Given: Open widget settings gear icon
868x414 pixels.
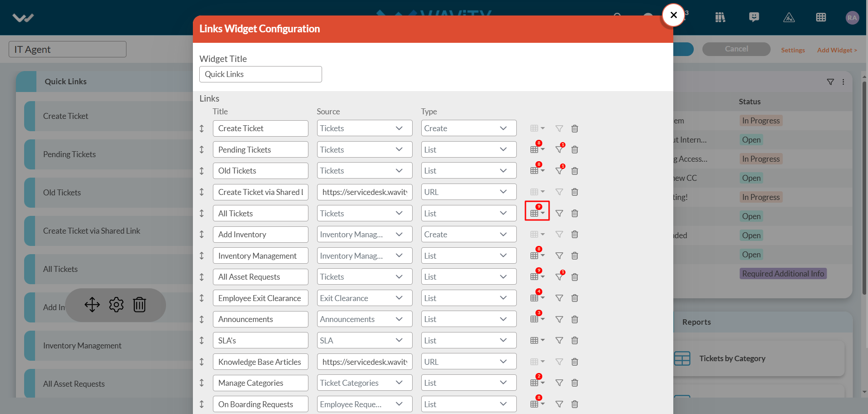Looking at the screenshot, I should 116,305.
